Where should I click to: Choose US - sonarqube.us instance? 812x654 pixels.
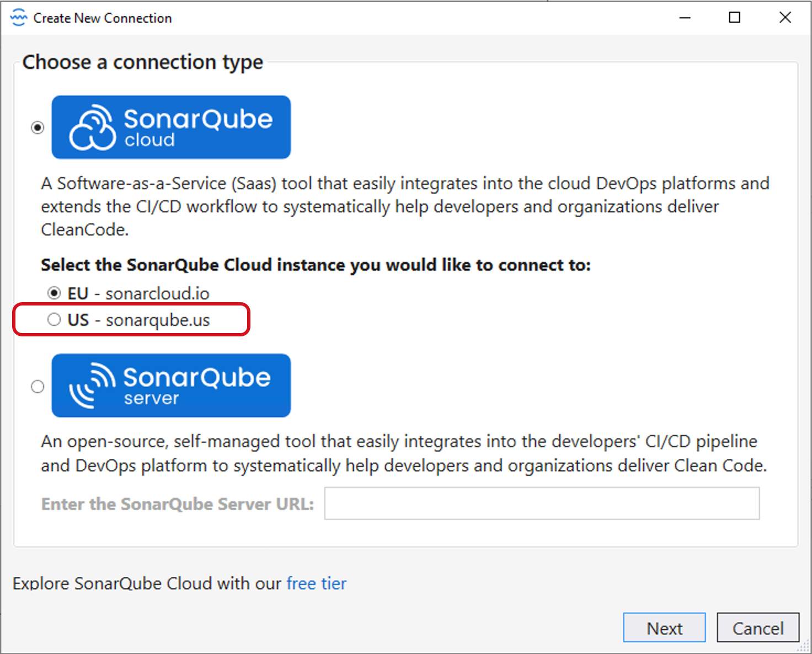pos(129,320)
